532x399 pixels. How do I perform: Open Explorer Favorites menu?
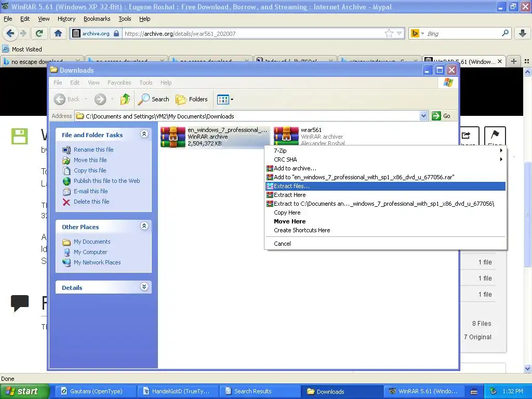pos(119,83)
